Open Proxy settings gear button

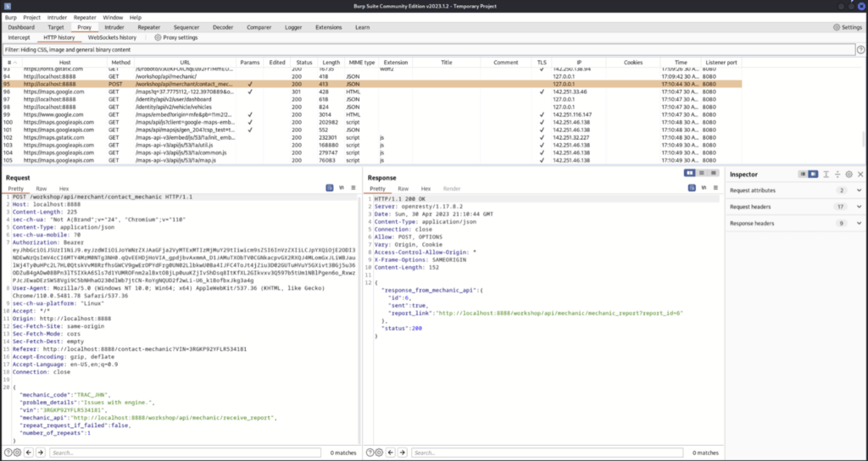(x=174, y=37)
